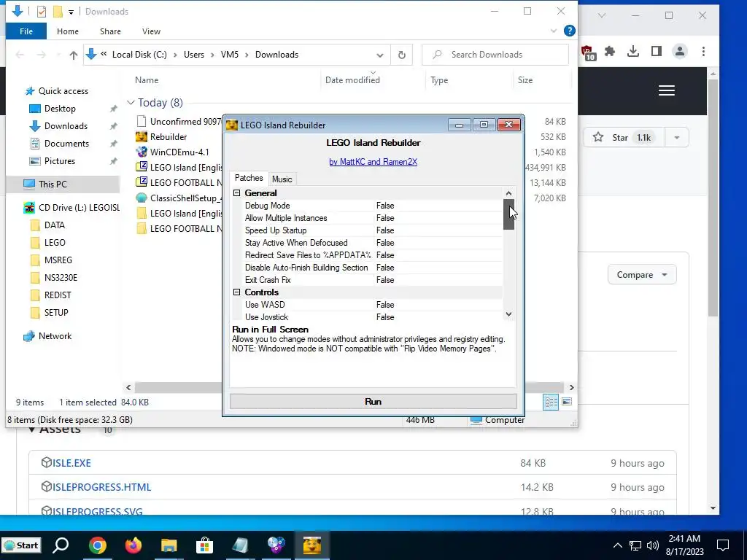Open Pictures in the navigation pane
Screen dimensions: 747x560
[x=60, y=161]
